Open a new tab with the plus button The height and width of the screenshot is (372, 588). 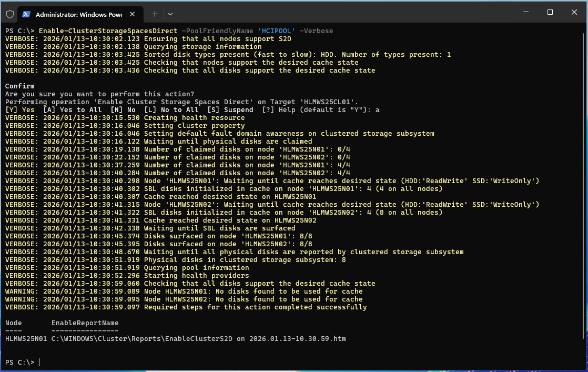pyautogui.click(x=155, y=14)
